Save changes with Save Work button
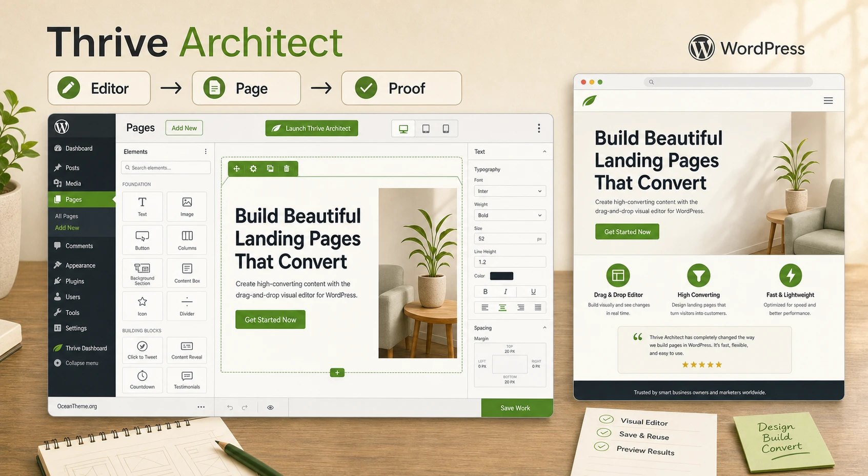 (x=517, y=408)
